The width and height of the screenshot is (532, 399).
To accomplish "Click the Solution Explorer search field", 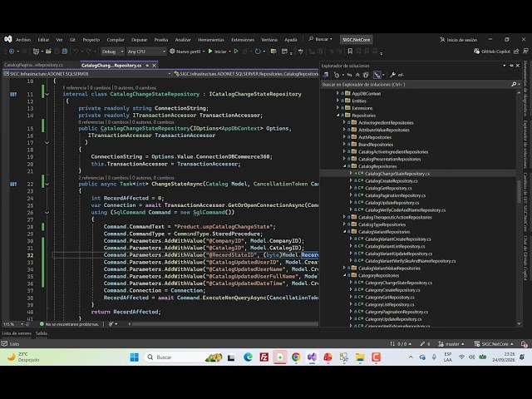I will (x=416, y=84).
